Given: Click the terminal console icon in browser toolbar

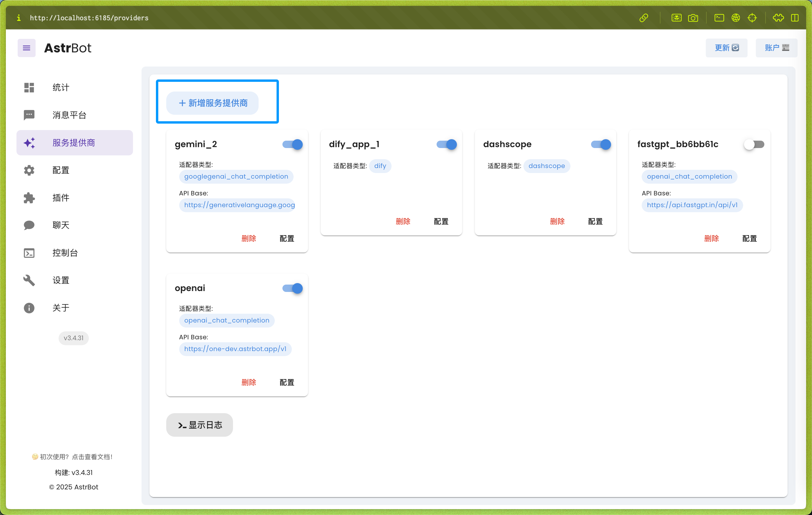Looking at the screenshot, I should [719, 18].
